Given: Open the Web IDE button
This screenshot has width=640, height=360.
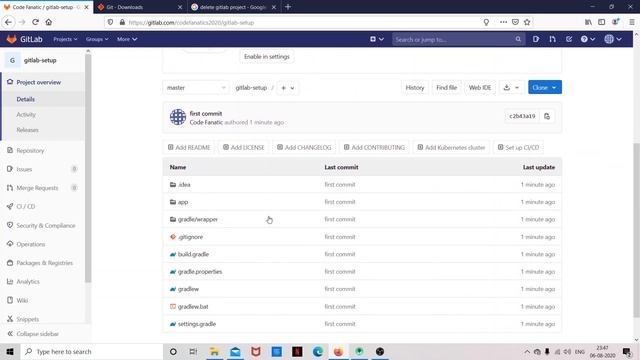Looking at the screenshot, I should coord(480,87).
